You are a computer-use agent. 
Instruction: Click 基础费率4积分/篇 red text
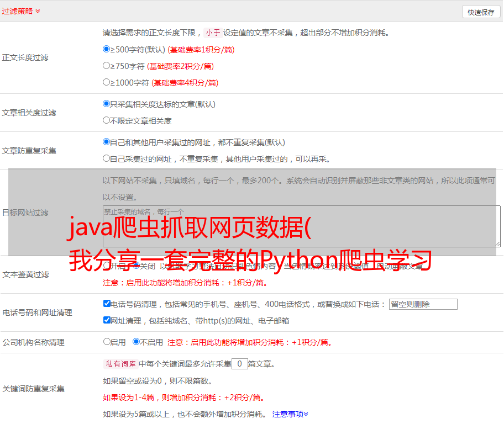click(185, 83)
